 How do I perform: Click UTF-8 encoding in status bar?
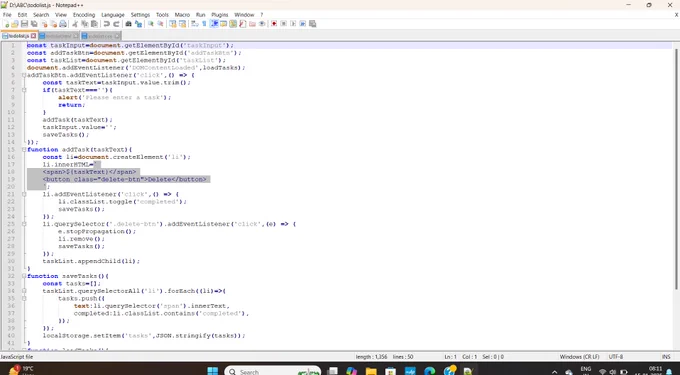616,357
